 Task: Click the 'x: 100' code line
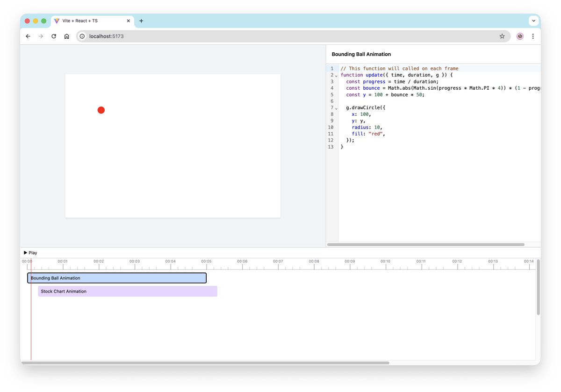coord(362,114)
